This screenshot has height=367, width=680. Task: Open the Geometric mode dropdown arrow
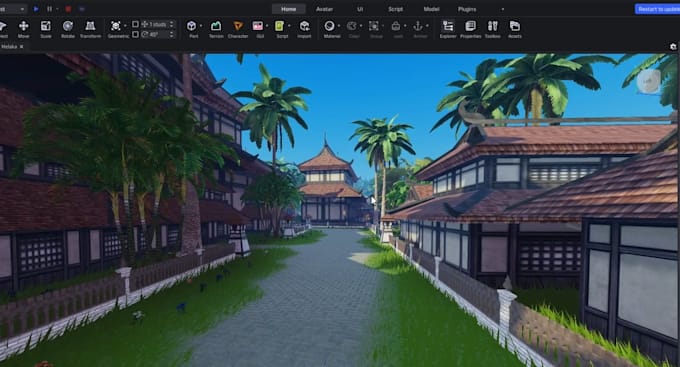click(x=125, y=26)
